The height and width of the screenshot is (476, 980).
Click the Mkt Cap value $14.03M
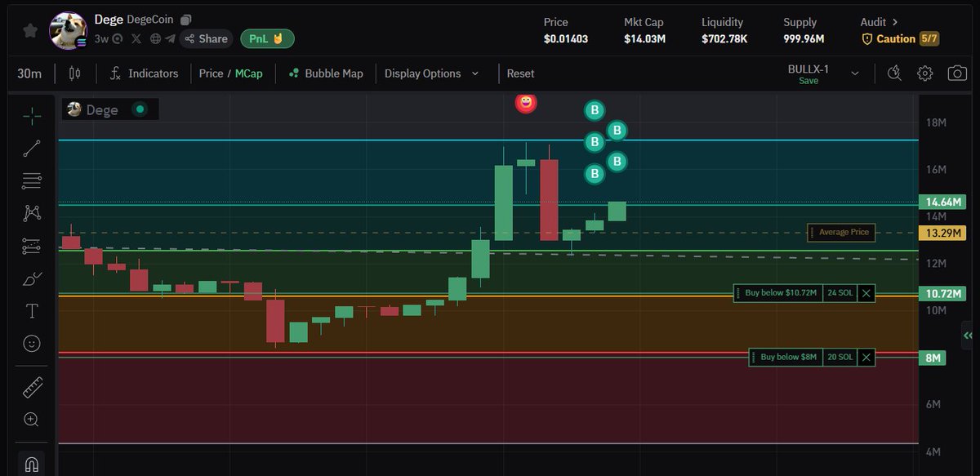pos(645,38)
